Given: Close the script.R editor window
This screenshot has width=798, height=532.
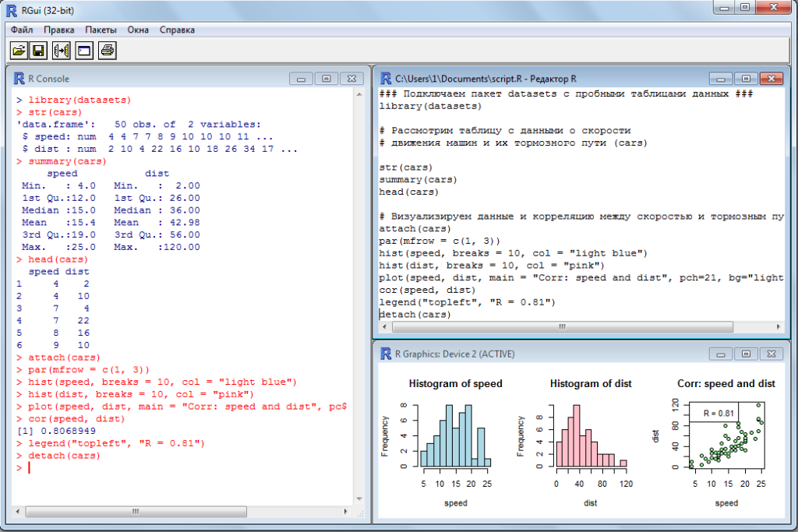Looking at the screenshot, I should (x=771, y=79).
